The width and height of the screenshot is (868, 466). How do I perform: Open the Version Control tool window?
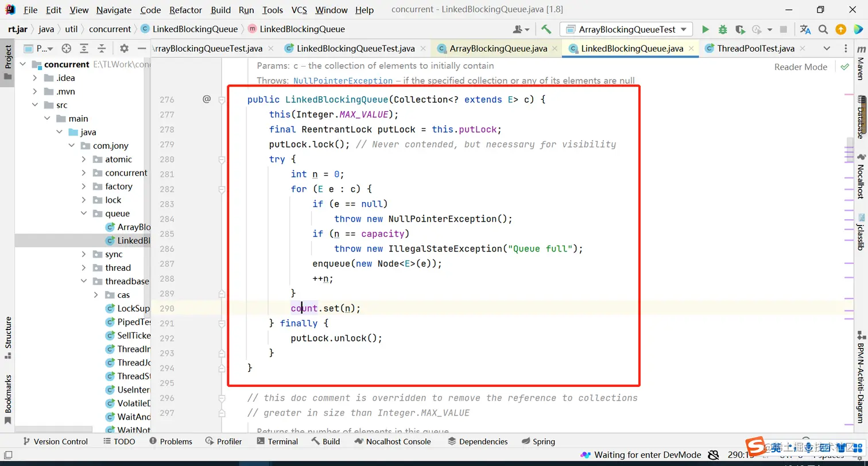[55, 441]
